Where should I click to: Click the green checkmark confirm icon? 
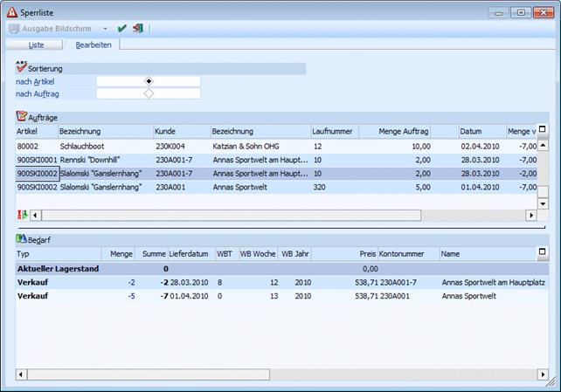tap(122, 28)
